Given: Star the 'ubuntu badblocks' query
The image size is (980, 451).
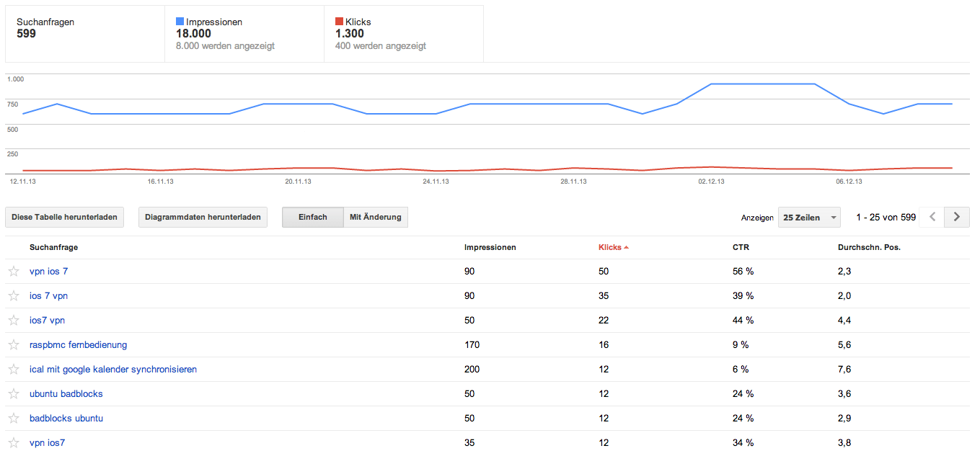Looking at the screenshot, I should pos(14,394).
